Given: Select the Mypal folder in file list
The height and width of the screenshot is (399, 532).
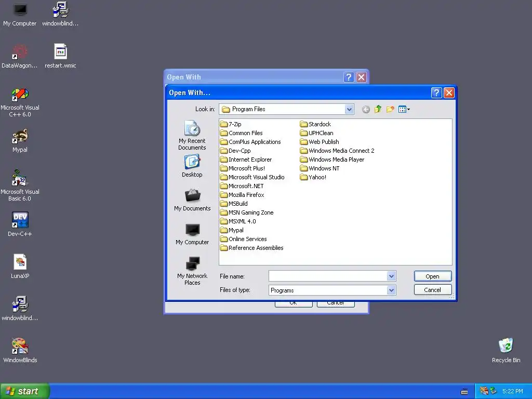Looking at the screenshot, I should (232, 230).
